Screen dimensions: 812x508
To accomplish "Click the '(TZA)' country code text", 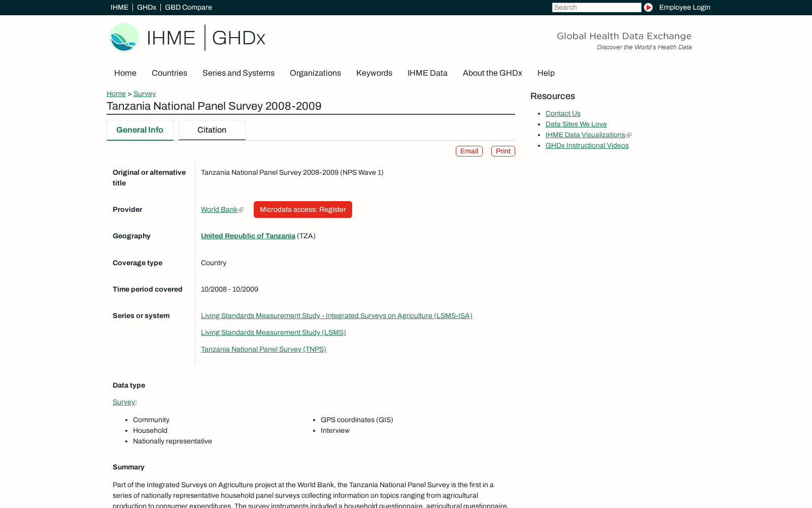I will click(306, 236).
